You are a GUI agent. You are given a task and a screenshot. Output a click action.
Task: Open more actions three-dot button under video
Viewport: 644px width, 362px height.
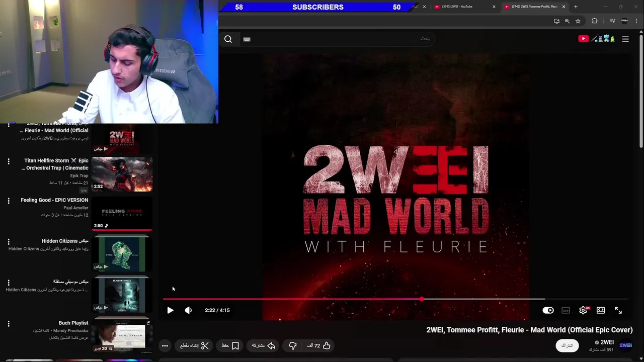tap(165, 345)
